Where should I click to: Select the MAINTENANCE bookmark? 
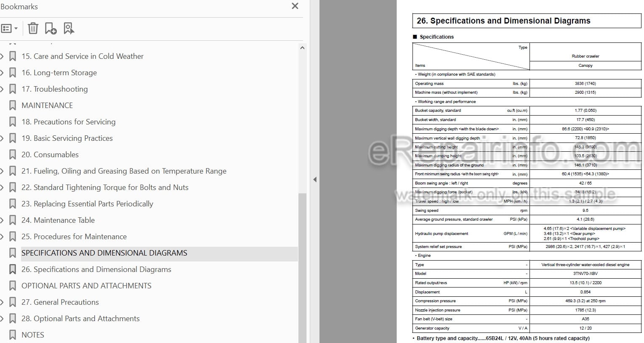tap(47, 106)
